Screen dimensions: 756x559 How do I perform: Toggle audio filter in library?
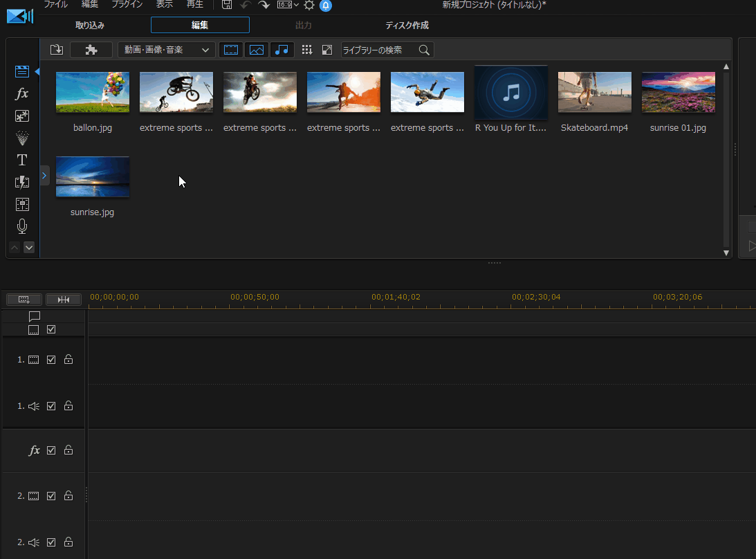click(x=282, y=50)
